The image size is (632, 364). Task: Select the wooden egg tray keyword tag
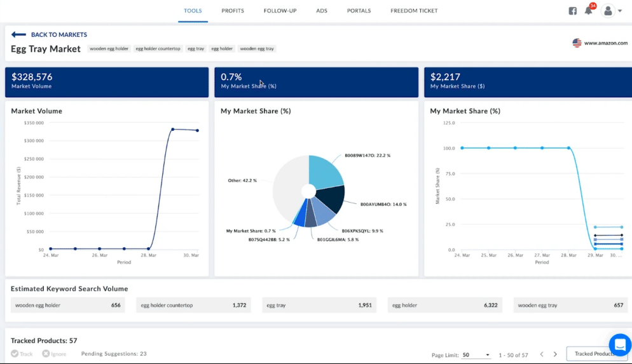coord(257,49)
